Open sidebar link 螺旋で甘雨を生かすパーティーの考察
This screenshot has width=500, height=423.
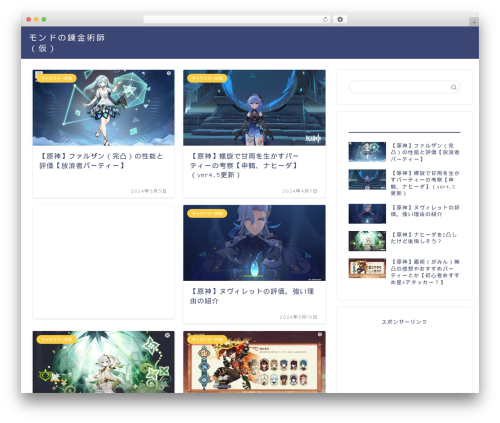coord(425,183)
